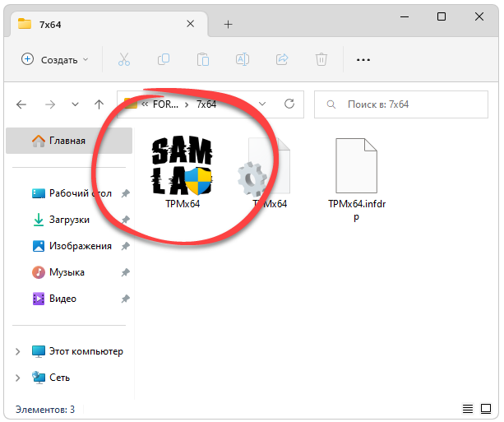504x422 pixels.
Task: Maximize the Explorer window
Action: point(442,16)
